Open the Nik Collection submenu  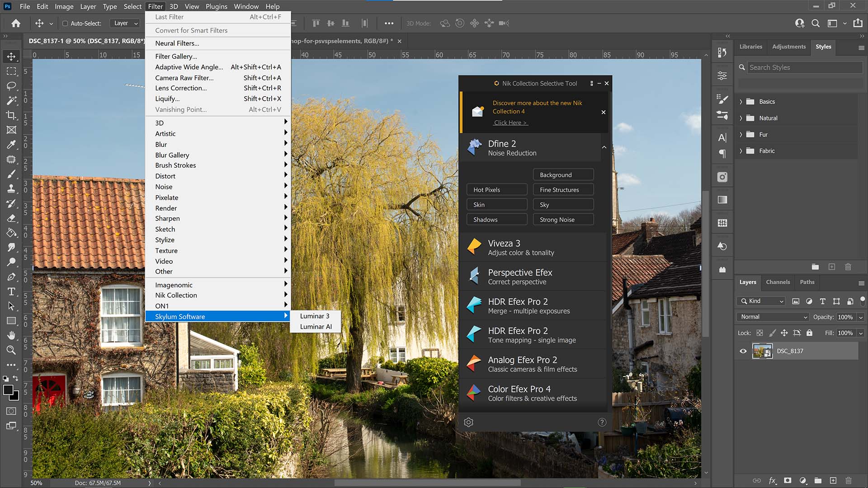tap(217, 295)
